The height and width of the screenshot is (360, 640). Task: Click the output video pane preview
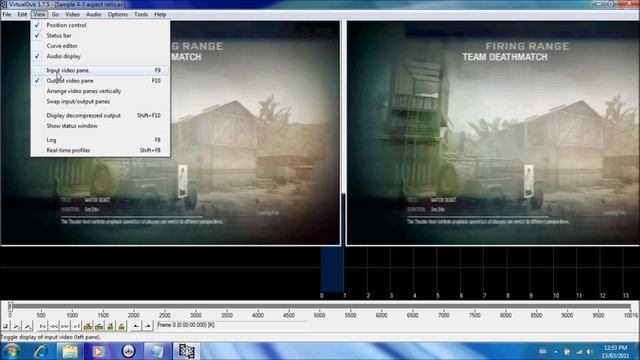(x=493, y=133)
